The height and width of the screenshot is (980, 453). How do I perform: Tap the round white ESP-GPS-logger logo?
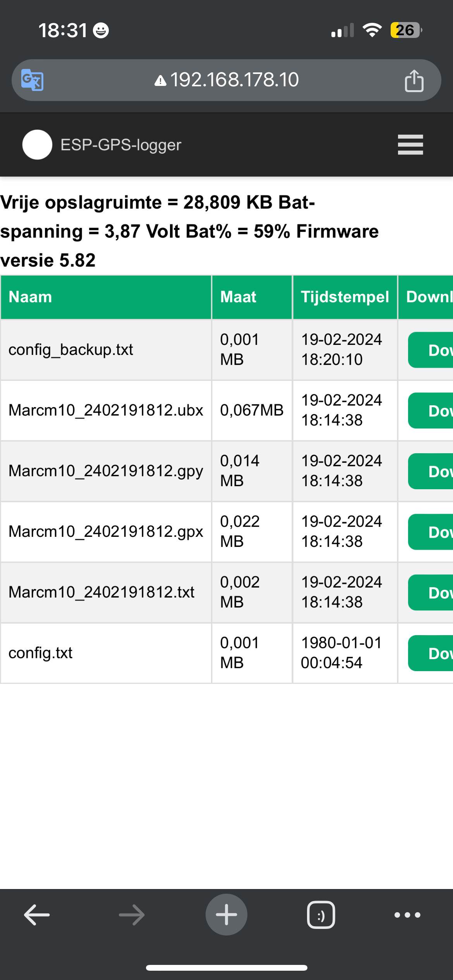tap(37, 145)
